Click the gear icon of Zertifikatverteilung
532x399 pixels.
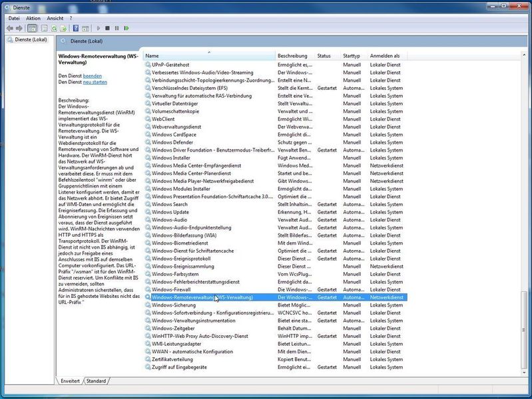tap(148, 359)
